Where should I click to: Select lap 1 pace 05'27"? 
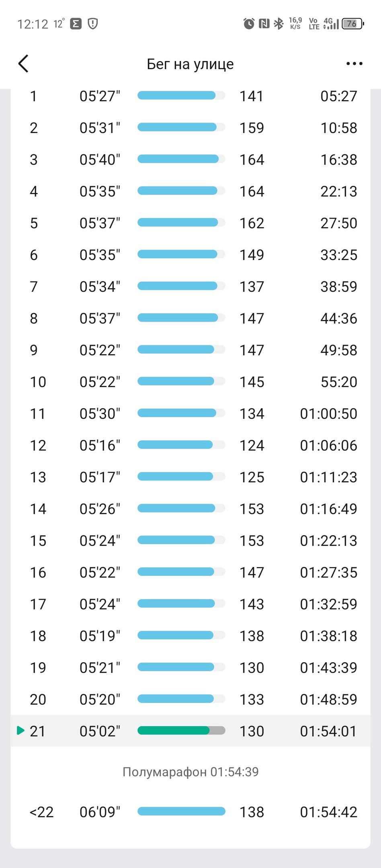[100, 96]
